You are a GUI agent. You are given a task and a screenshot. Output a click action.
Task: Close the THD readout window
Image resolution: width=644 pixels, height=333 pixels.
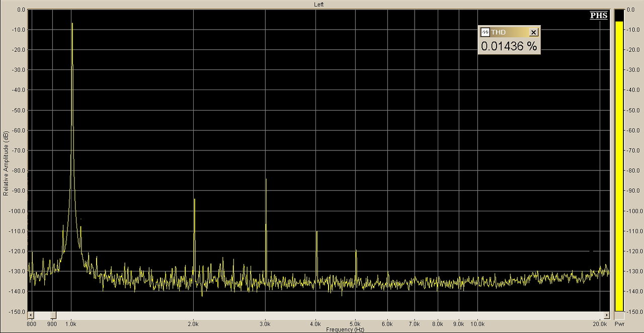click(534, 32)
